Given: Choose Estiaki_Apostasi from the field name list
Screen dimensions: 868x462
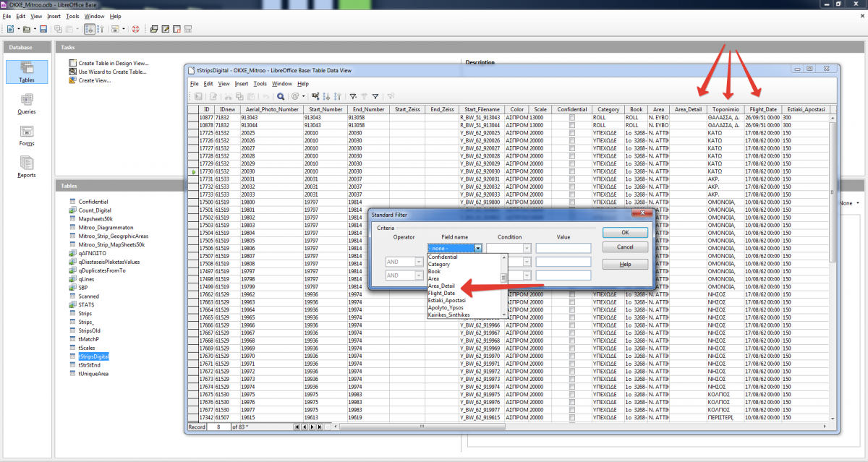Looking at the screenshot, I should tap(448, 300).
